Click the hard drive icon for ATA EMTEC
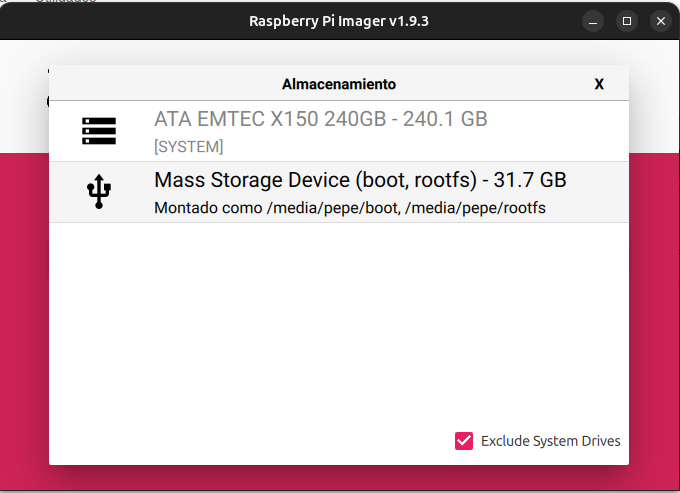680x493 pixels. (99, 131)
